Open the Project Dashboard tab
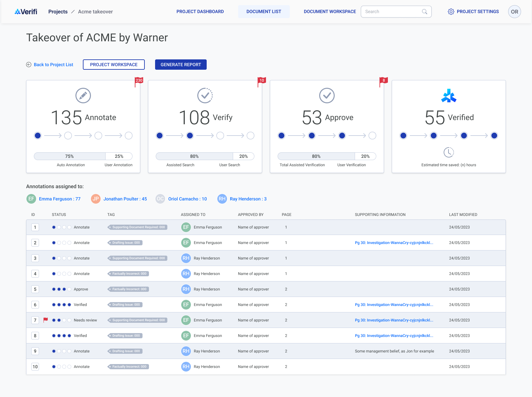 point(200,12)
